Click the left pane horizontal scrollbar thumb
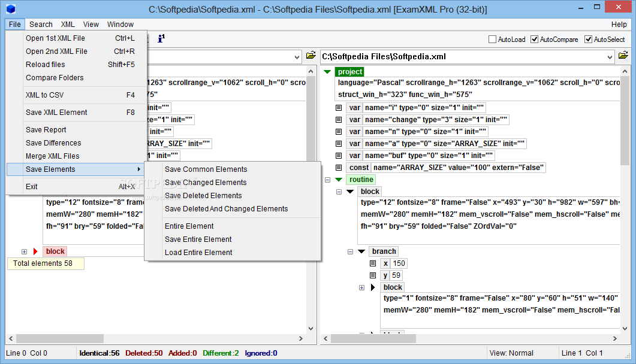The height and width of the screenshot is (364, 636). 59,338
